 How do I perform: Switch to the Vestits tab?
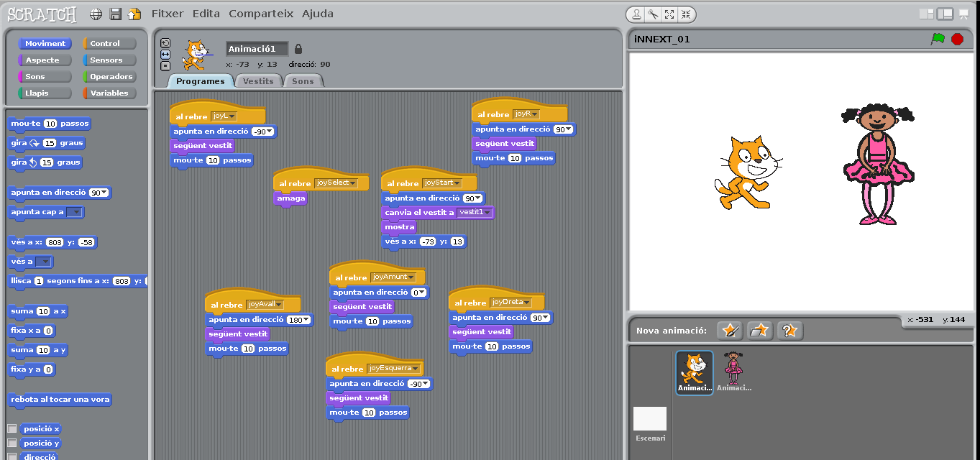click(x=258, y=81)
